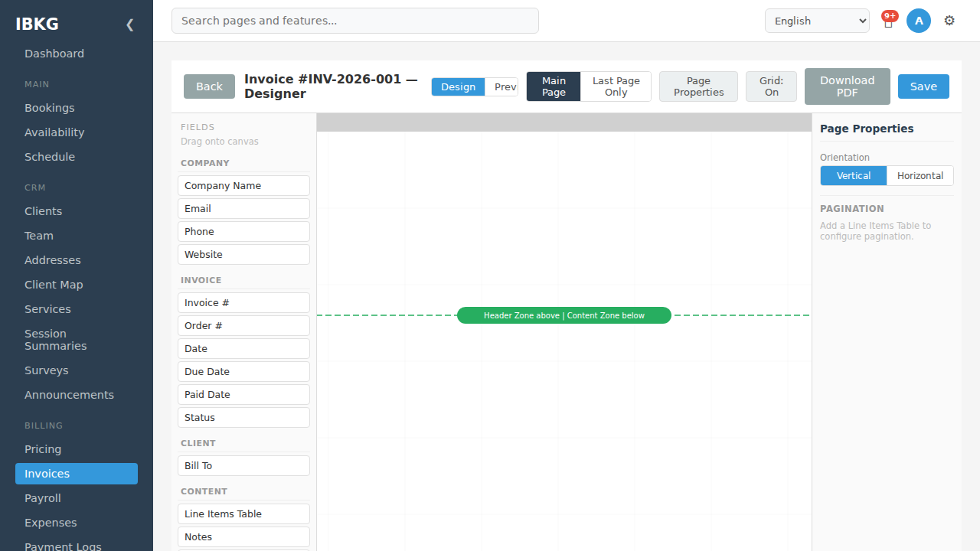The image size is (980, 551).
Task: Select the Notes field
Action: coord(243,536)
